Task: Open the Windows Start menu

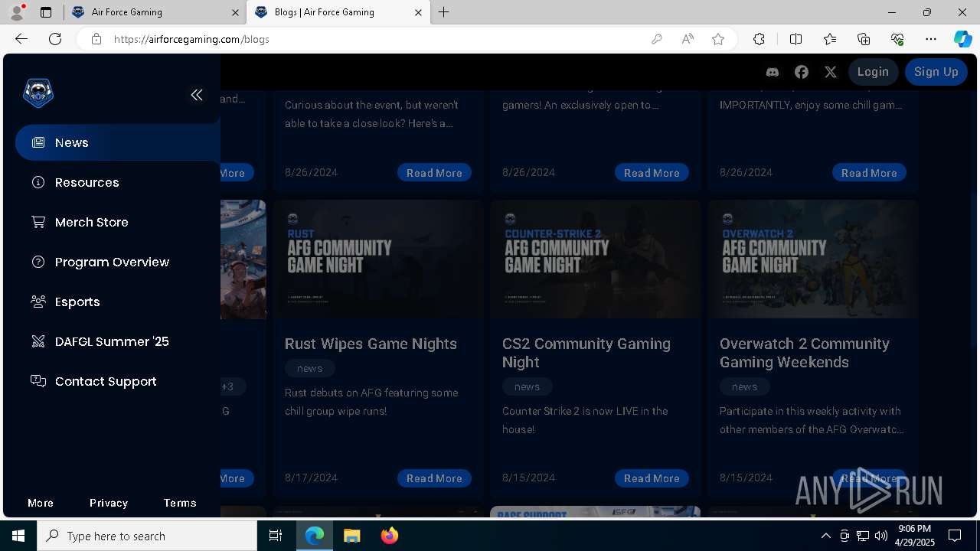Action: [x=18, y=536]
